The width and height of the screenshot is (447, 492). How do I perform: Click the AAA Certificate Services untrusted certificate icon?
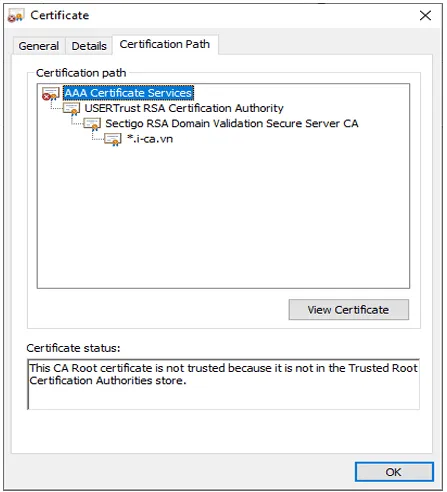click(x=50, y=94)
